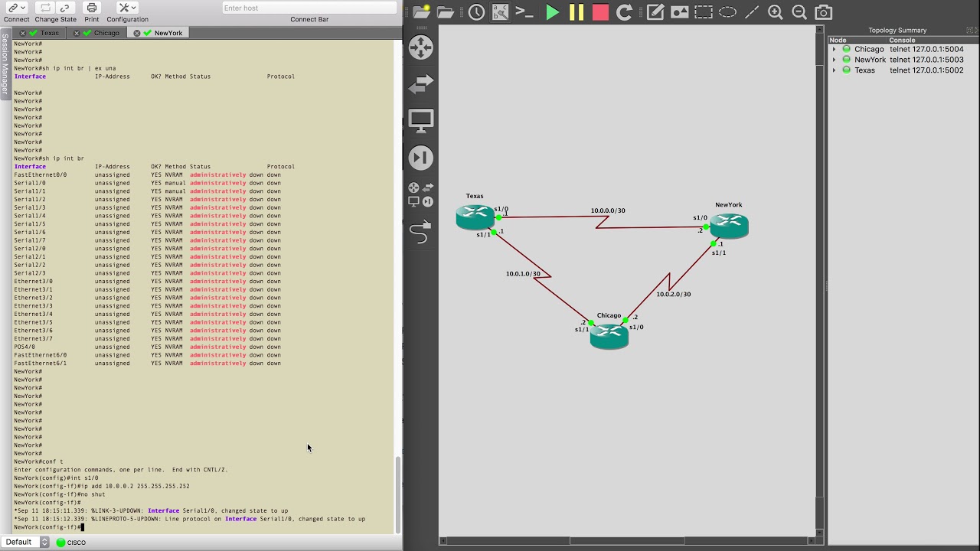Expand the NewYork node in Topology Summary
The image size is (980, 551).
pos(835,60)
